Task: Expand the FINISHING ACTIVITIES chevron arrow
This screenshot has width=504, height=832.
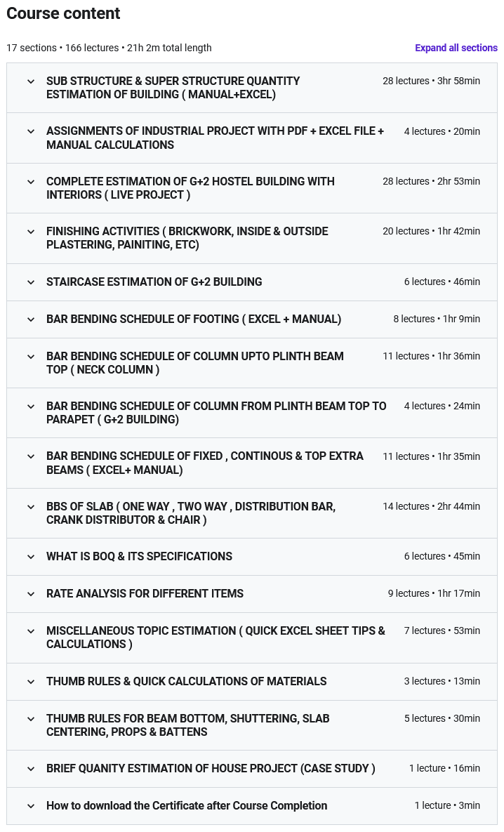Action: [x=31, y=231]
